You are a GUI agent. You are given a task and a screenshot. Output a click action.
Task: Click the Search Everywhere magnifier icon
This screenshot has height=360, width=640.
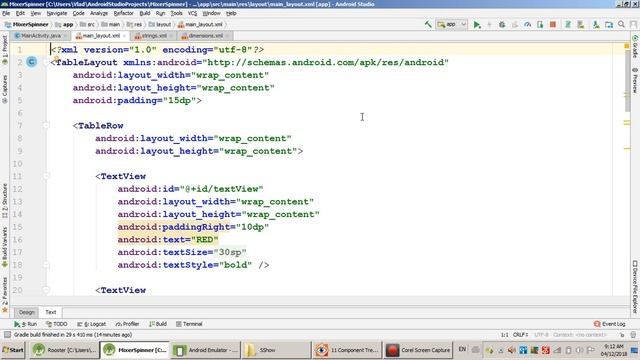tap(621, 24)
